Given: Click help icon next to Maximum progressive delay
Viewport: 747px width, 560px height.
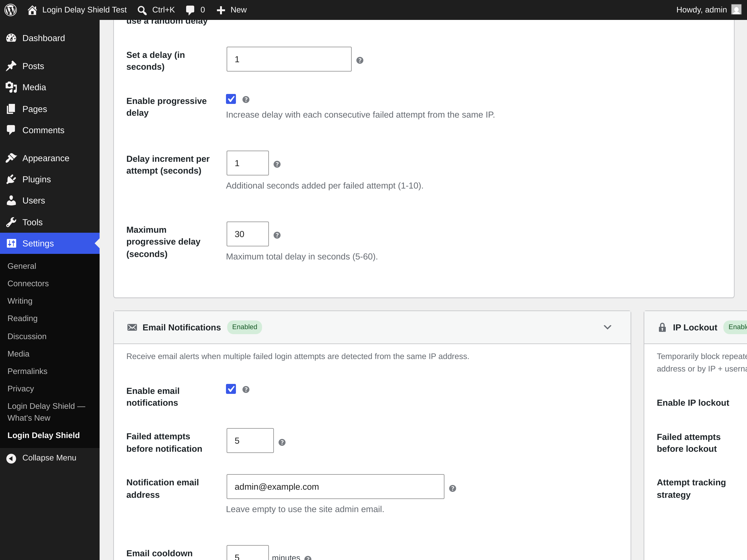Looking at the screenshot, I should pyautogui.click(x=277, y=235).
